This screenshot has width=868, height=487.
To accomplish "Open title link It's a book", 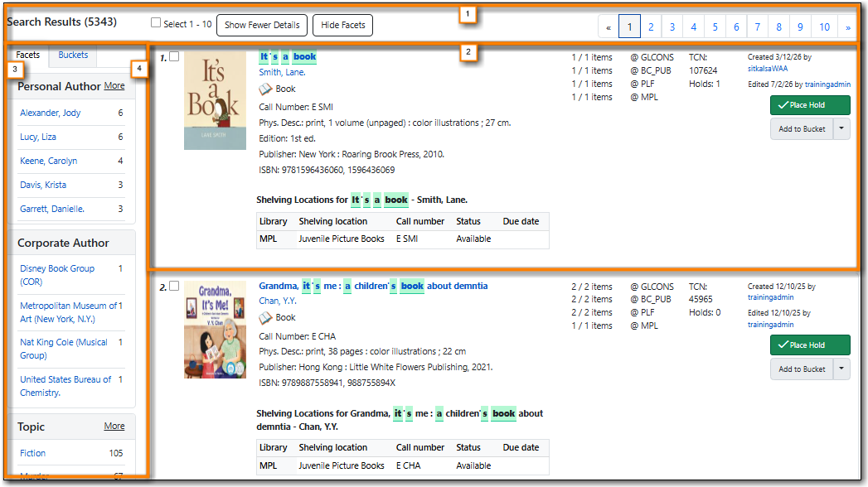I will 288,56.
